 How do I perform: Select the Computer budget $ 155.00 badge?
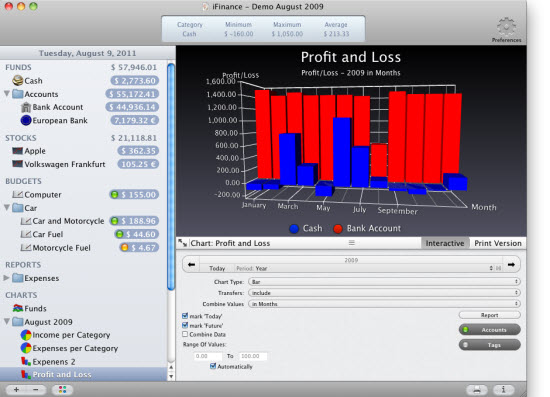coord(134,194)
